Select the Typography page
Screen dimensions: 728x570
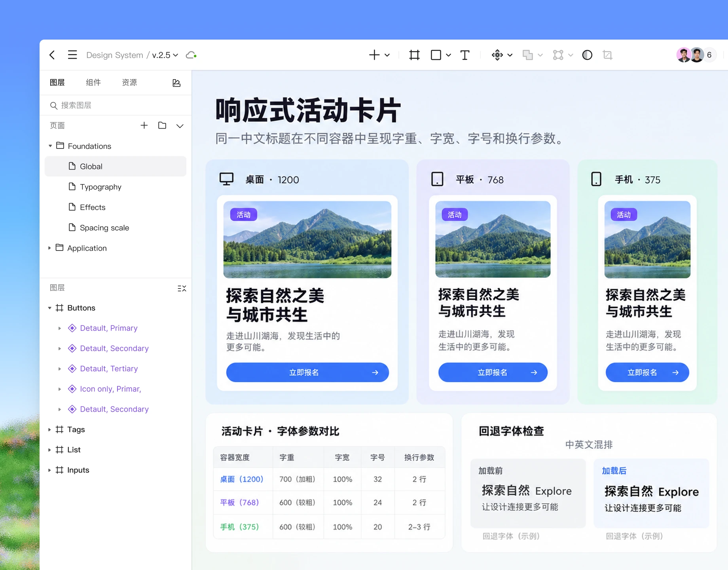(116, 187)
